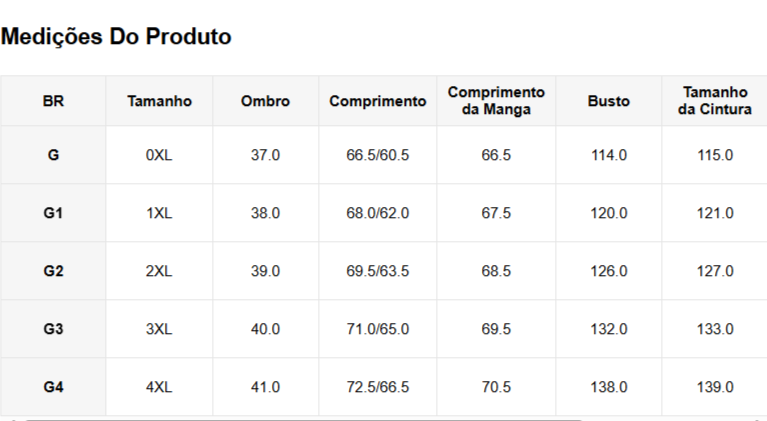Click the G4 row label
This screenshot has height=421, width=767.
[x=53, y=387]
